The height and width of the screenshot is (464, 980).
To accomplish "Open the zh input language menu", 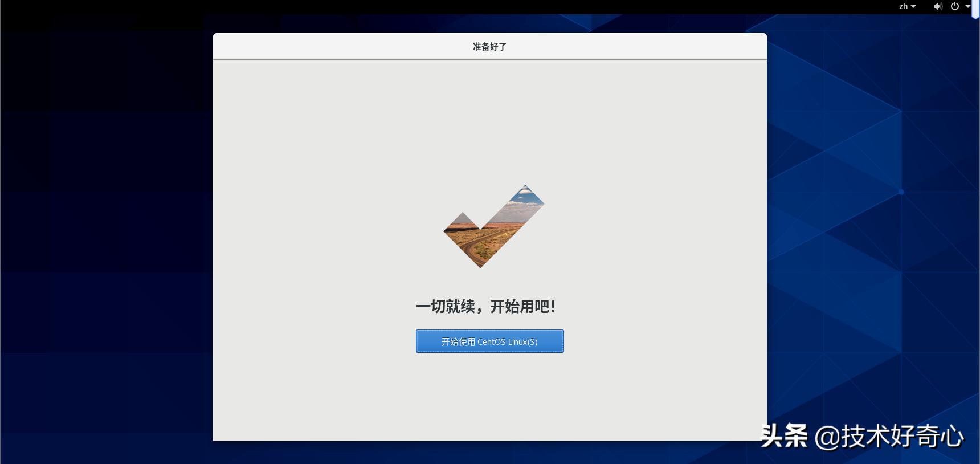I will 907,6.
